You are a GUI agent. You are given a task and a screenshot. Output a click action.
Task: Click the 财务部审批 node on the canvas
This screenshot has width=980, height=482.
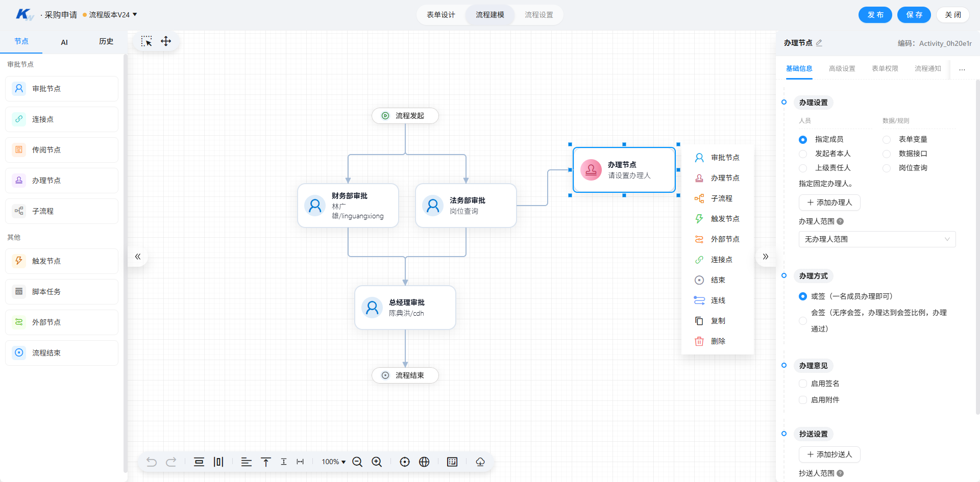(x=348, y=206)
